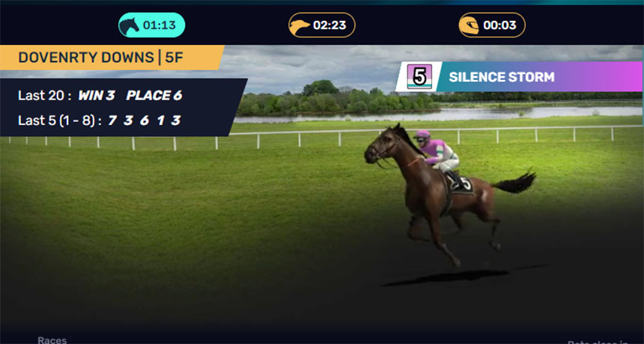Select the 01:13 horse race countdown
The image size is (644, 344).
point(160,25)
